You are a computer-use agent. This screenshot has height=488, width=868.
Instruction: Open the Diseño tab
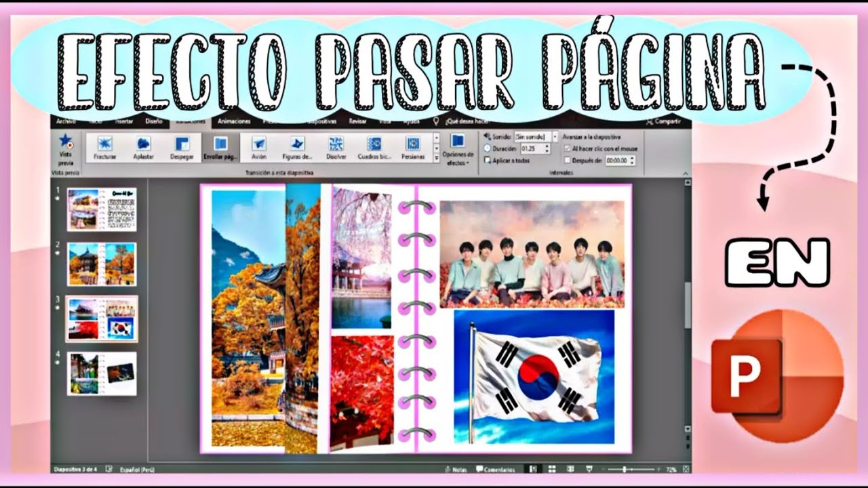coord(154,121)
